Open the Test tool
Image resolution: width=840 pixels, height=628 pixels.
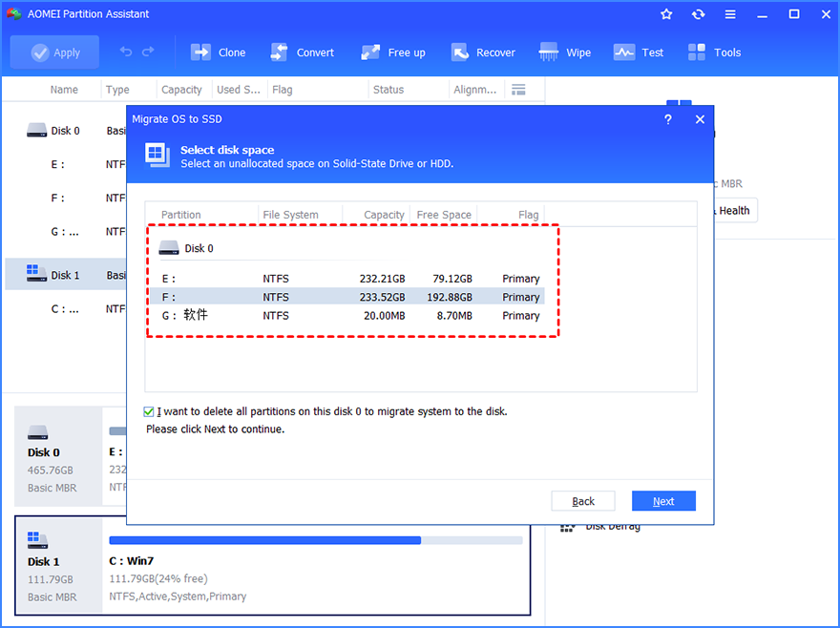(x=639, y=52)
